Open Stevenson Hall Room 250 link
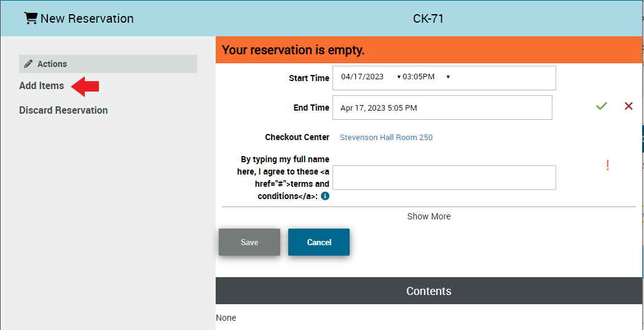The width and height of the screenshot is (644, 330). click(386, 138)
